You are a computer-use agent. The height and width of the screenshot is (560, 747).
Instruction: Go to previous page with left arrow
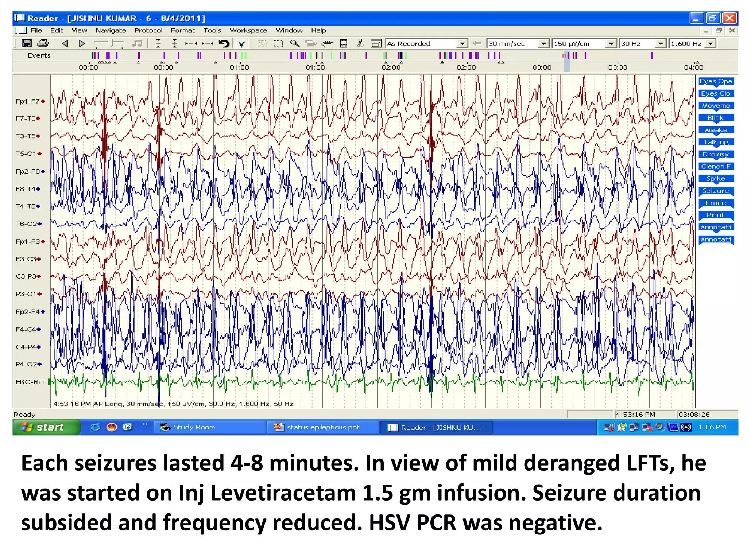pyautogui.click(x=65, y=43)
